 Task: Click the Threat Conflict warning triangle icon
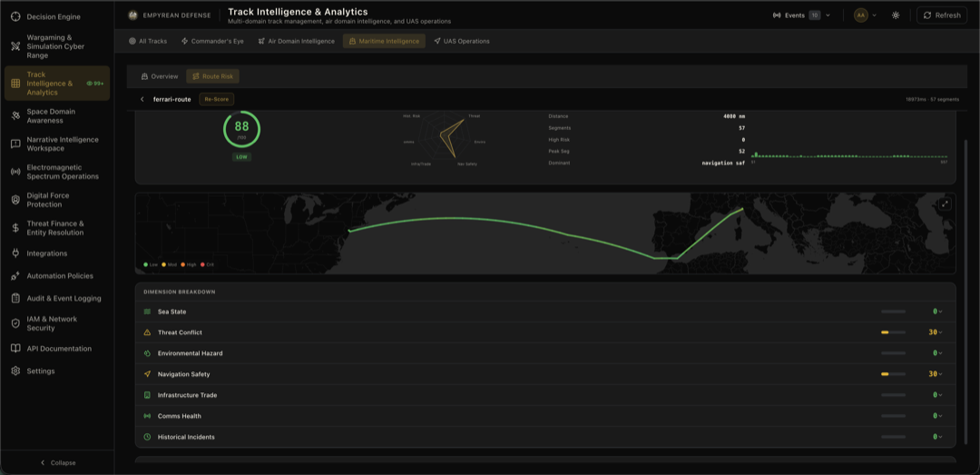coord(148,332)
